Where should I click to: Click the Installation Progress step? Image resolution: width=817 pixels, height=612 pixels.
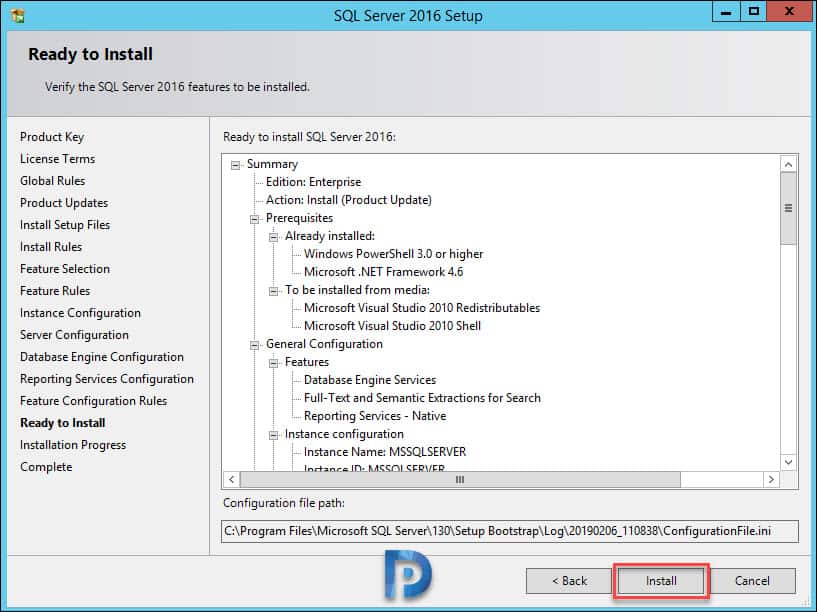coord(73,445)
